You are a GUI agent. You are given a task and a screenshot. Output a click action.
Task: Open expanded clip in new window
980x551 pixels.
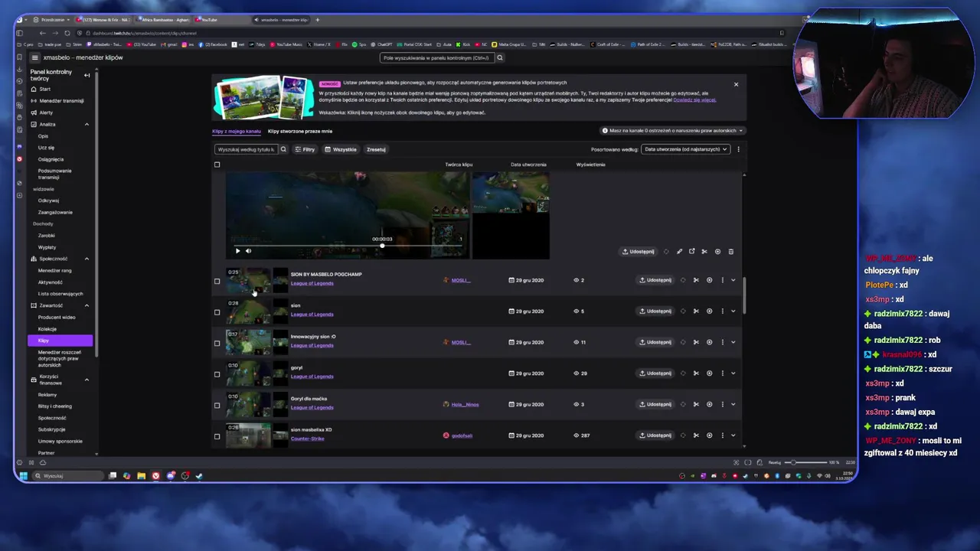[x=691, y=251]
